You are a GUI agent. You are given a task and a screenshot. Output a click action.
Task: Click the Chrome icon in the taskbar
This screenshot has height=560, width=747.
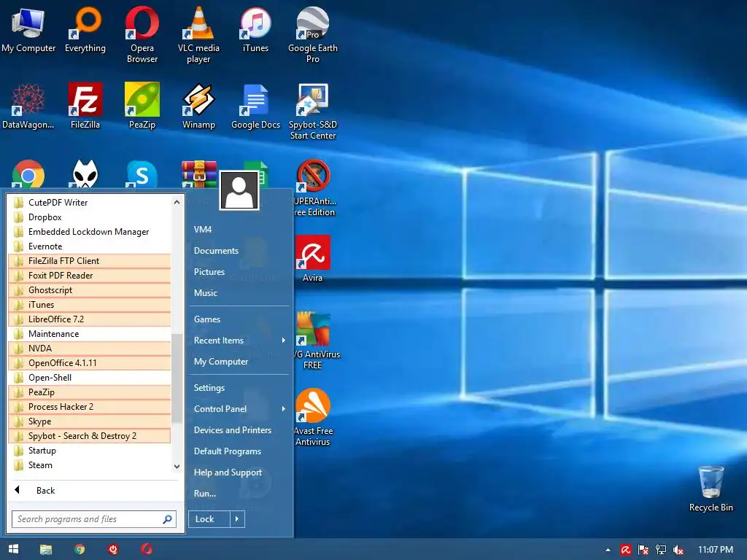coord(80,549)
